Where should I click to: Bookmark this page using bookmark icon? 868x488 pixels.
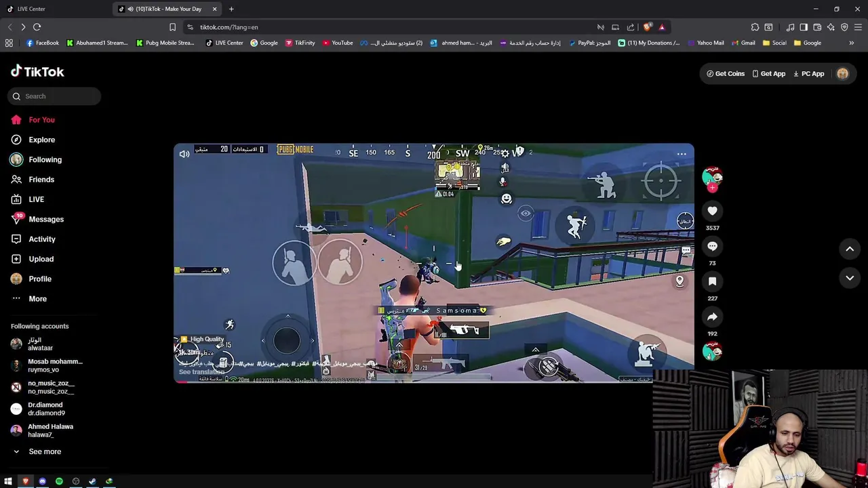(172, 27)
